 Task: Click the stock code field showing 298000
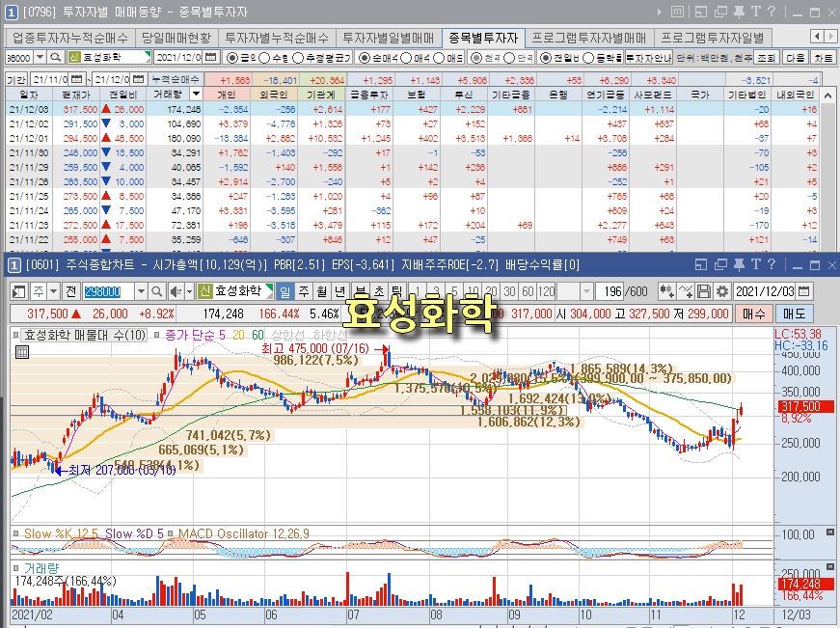[x=108, y=291]
